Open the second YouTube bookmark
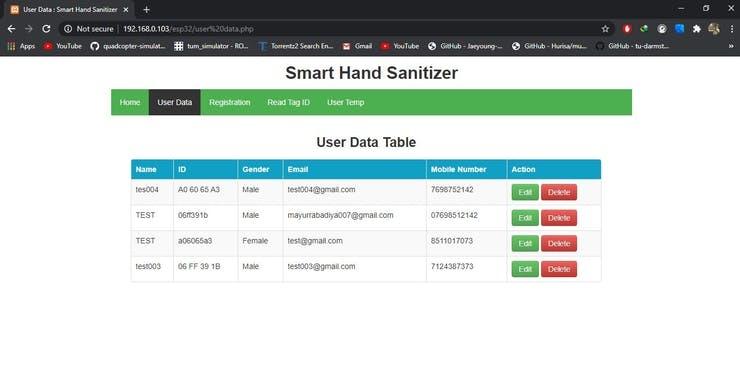 pyautogui.click(x=400, y=46)
